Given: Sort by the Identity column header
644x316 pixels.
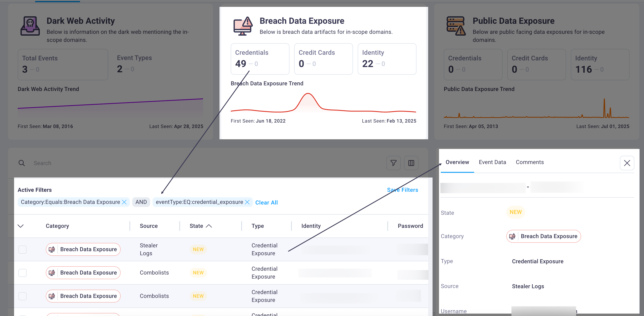Looking at the screenshot, I should click(311, 226).
